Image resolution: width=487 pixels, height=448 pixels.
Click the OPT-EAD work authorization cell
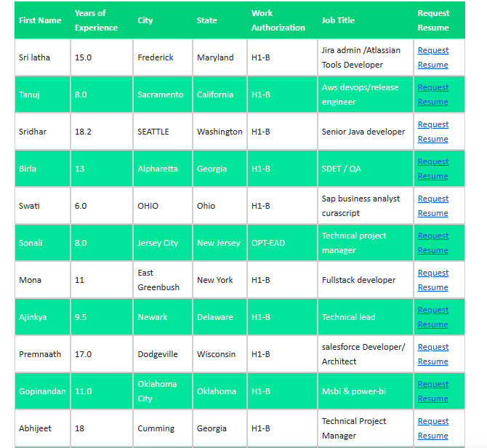[x=282, y=243]
